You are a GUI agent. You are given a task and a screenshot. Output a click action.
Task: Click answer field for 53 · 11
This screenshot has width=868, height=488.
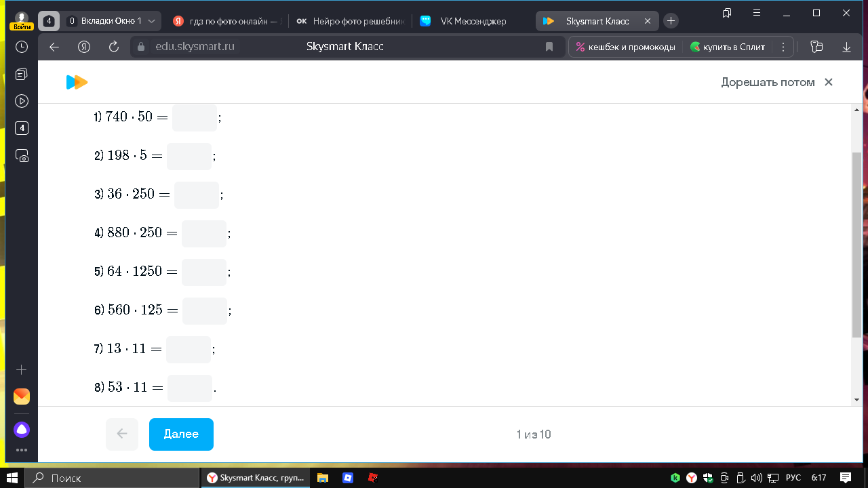[x=190, y=388]
